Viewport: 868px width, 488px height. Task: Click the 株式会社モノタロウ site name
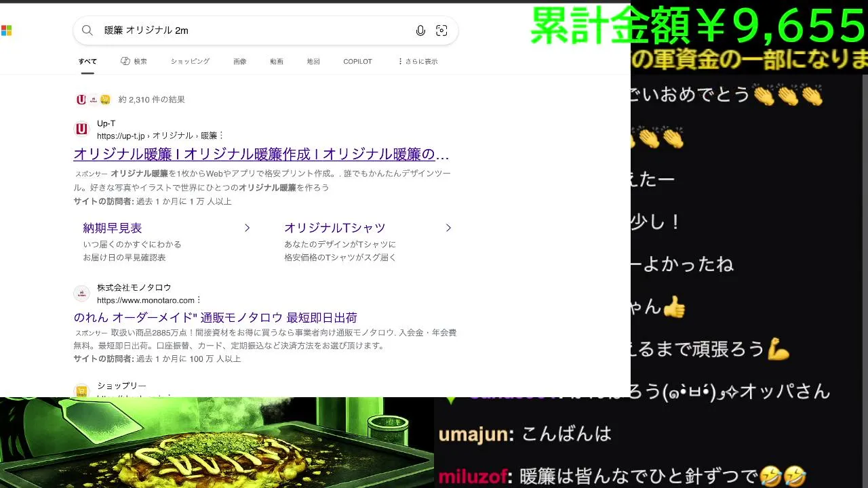134,287
